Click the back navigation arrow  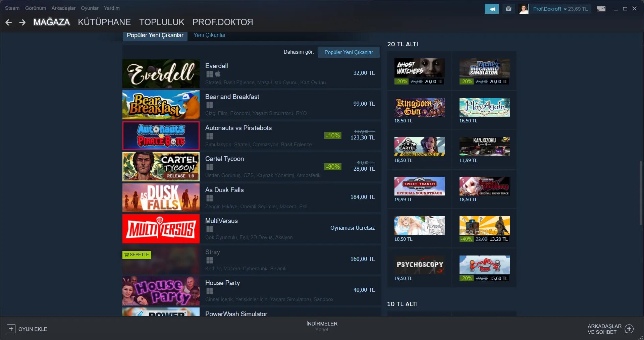click(x=9, y=22)
